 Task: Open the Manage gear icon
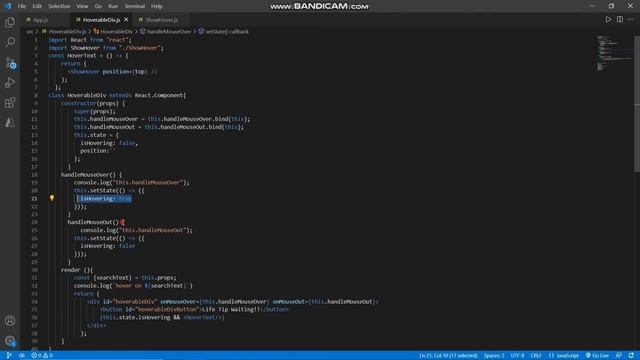[10, 341]
